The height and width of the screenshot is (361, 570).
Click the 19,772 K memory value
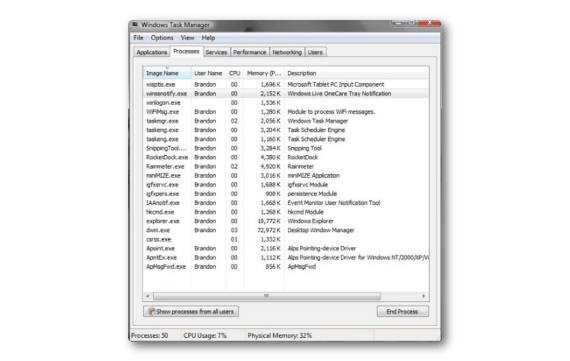(269, 221)
